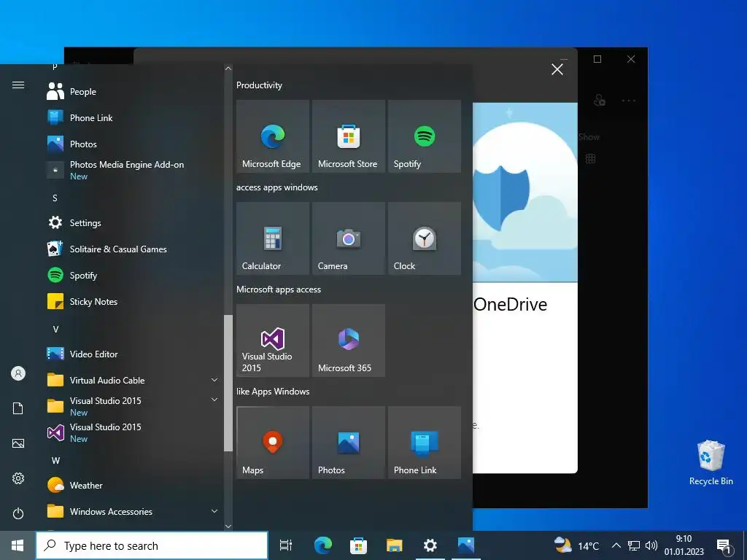747x560 pixels.
Task: Open Microsoft Edge from the taskbar
Action: 322,545
